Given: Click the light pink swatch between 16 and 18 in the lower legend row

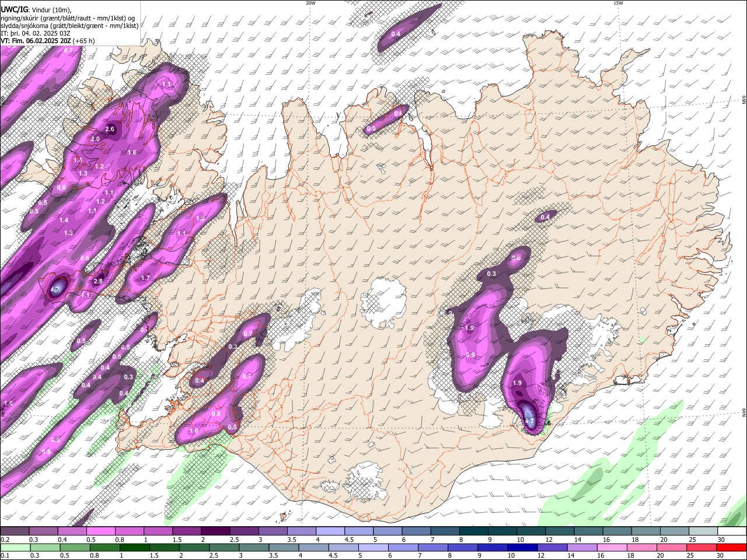Looking at the screenshot, I should point(612,548).
